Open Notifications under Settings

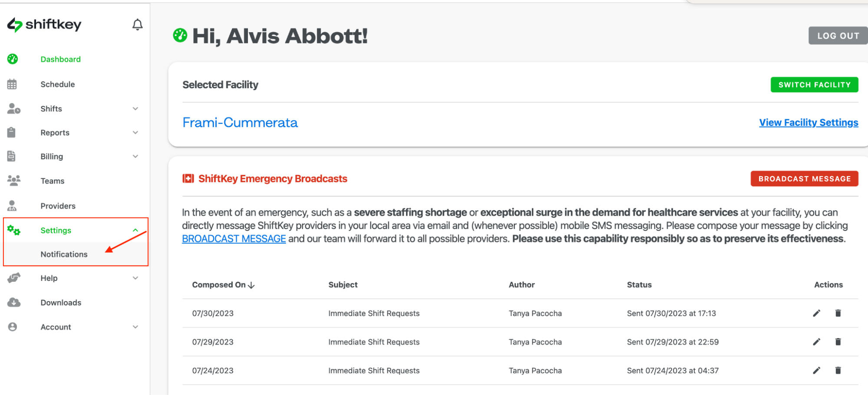(x=64, y=254)
